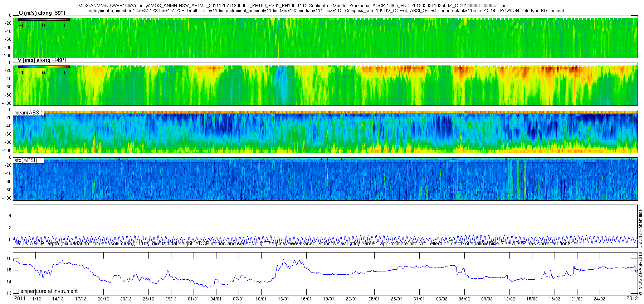This screenshot has width=644, height=304.
Task: Click the '20/12' date tick label
Action: click(x=103, y=299)
